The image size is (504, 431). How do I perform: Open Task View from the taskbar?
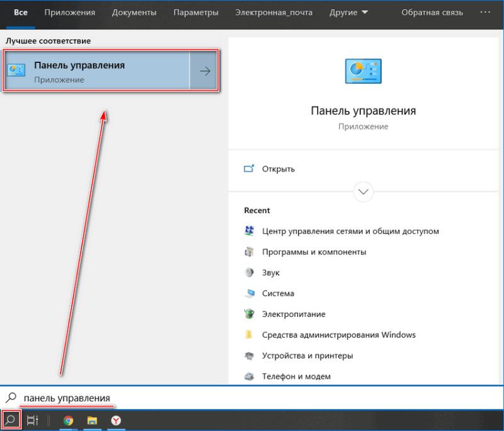coord(33,420)
